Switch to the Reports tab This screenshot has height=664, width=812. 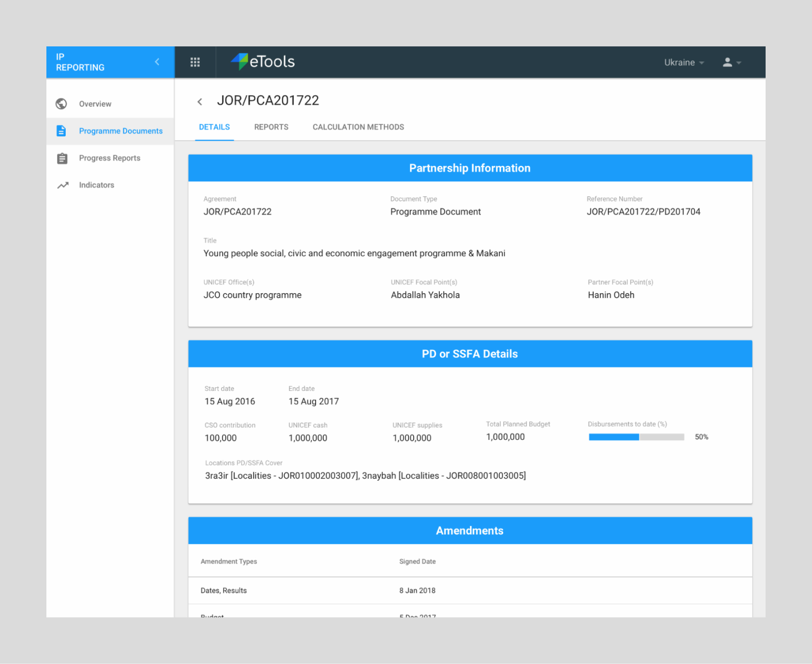click(x=271, y=127)
